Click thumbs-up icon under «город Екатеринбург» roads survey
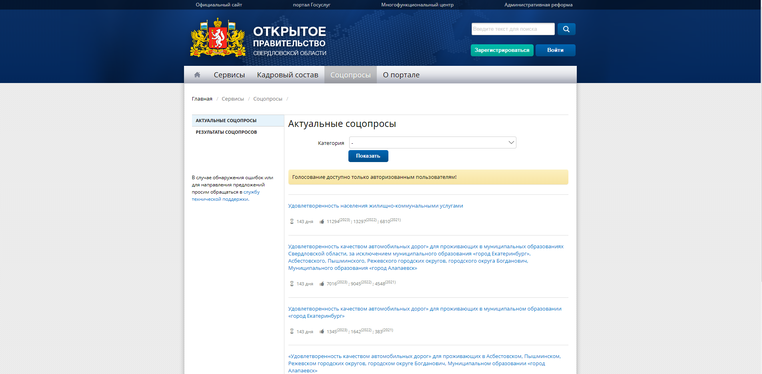762x374 pixels. 322,332
